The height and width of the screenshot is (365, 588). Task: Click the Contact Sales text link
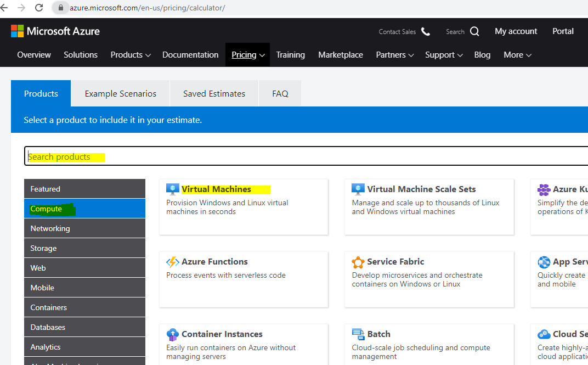tap(397, 32)
